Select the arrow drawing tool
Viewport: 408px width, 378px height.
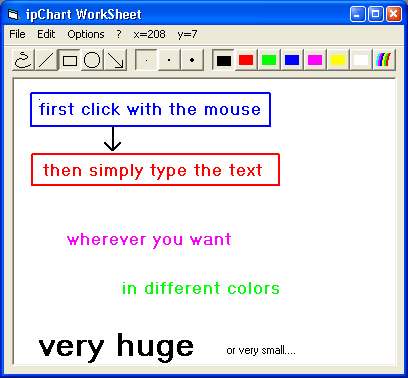pyautogui.click(x=115, y=60)
